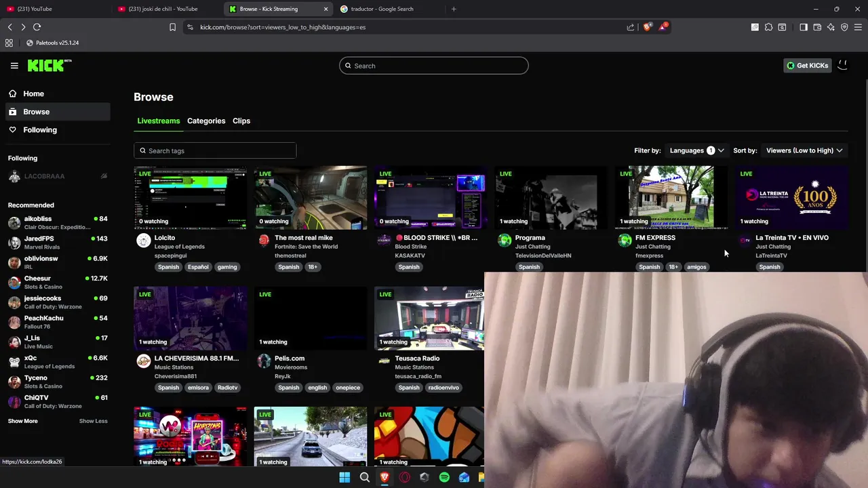
Task: Bookmark this page icon
Action: (x=172, y=27)
